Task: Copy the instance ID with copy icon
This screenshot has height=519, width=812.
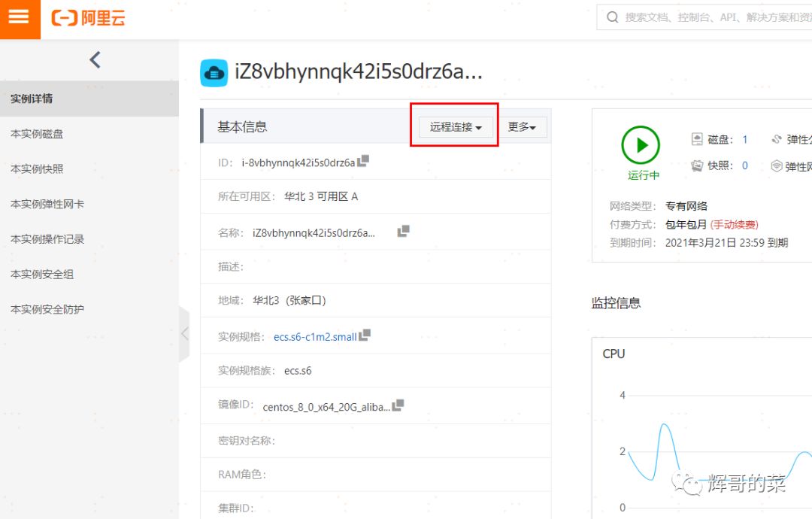Action: [363, 161]
